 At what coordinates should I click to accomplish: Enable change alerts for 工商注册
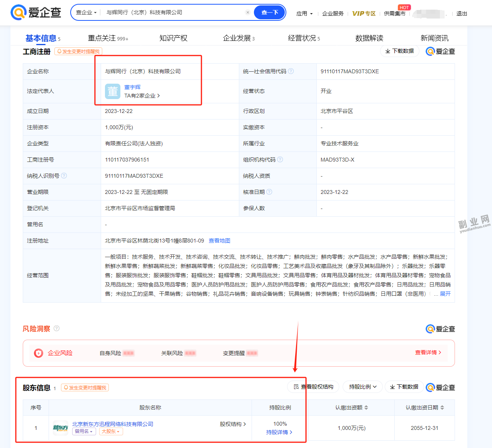(78, 51)
